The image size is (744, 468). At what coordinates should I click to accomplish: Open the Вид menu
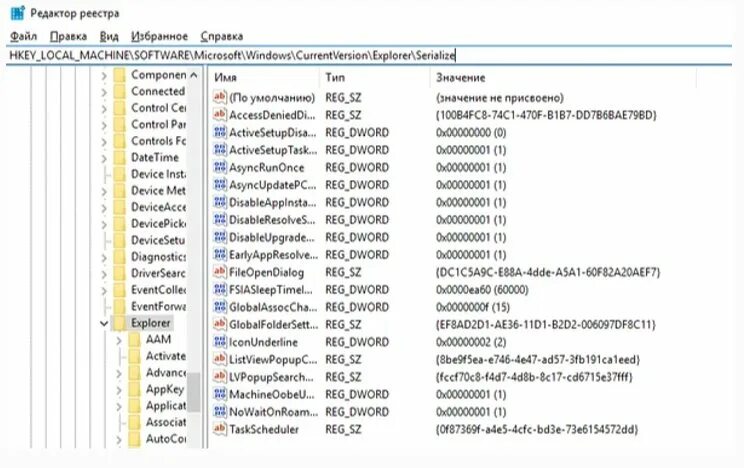[x=109, y=36]
